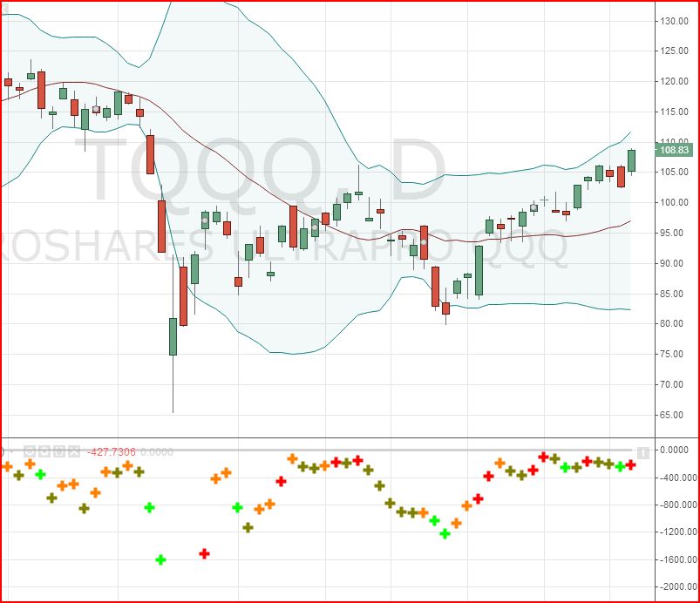Select the gray 0.0000 value in indicator legend
Viewport: 700px width, 603px height.
158,451
